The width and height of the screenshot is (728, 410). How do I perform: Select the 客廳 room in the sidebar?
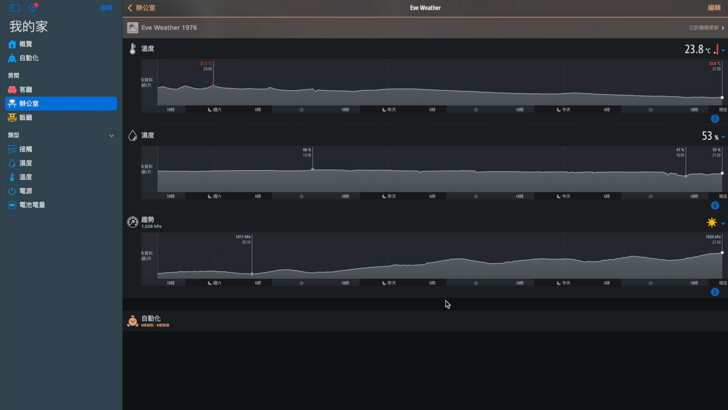point(26,90)
